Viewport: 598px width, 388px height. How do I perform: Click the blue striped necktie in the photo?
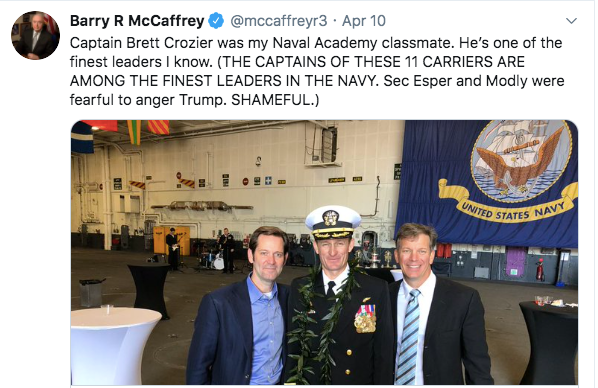[409, 336]
